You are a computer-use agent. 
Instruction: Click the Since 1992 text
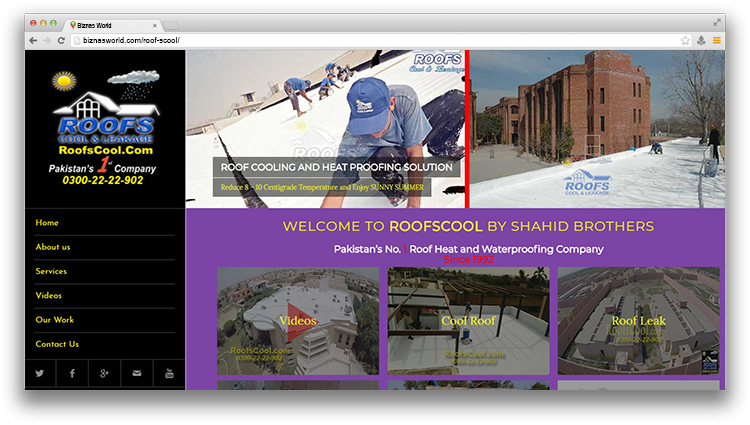468,260
